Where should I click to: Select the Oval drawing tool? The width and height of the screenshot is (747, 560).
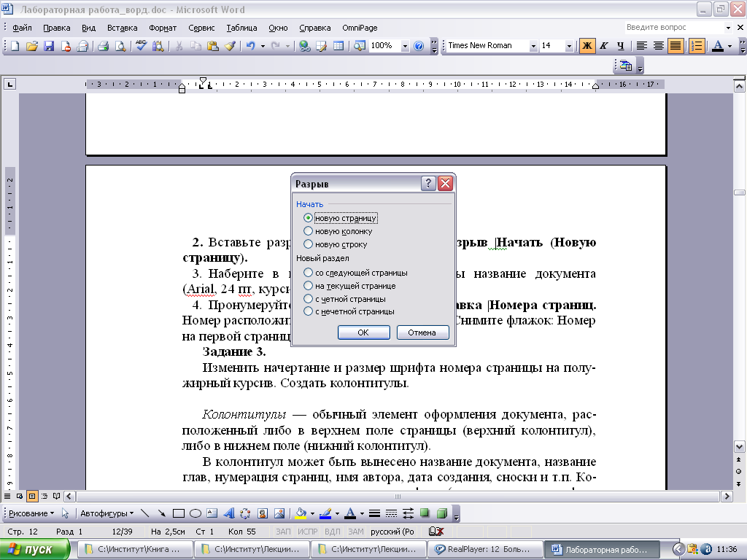tap(196, 513)
